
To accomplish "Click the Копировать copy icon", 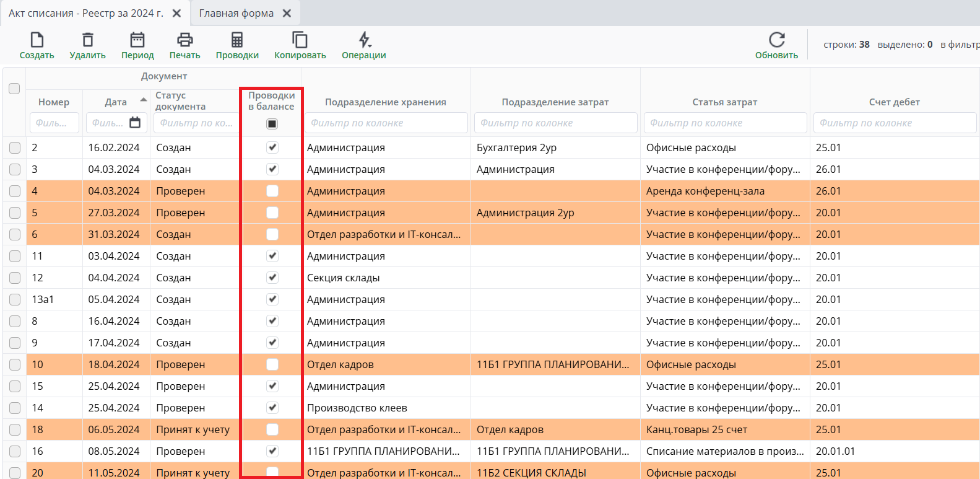I will tap(300, 40).
